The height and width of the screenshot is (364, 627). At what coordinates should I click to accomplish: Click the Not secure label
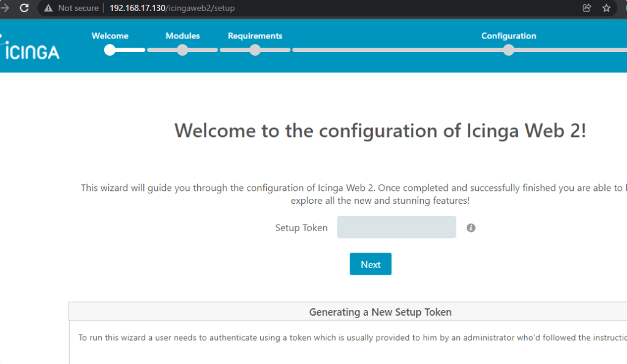tap(78, 8)
